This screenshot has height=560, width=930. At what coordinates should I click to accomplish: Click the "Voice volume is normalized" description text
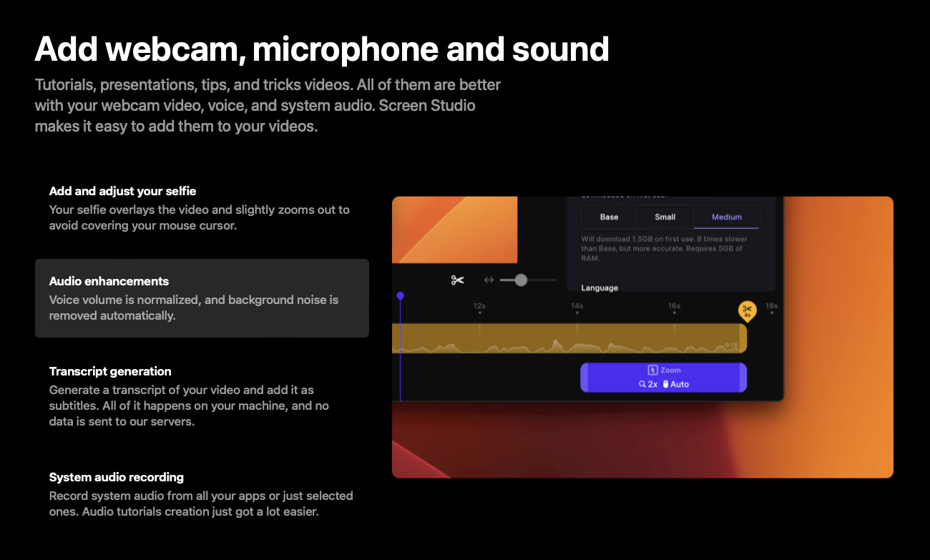pyautogui.click(x=194, y=308)
